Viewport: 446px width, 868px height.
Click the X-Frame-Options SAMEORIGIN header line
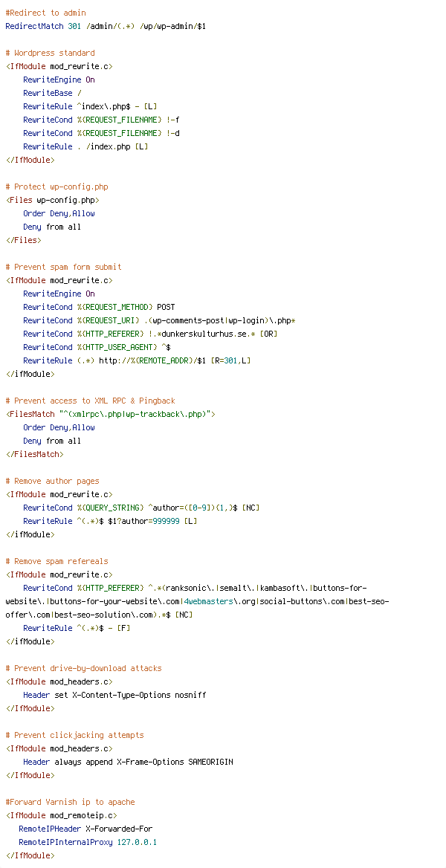coord(128,762)
